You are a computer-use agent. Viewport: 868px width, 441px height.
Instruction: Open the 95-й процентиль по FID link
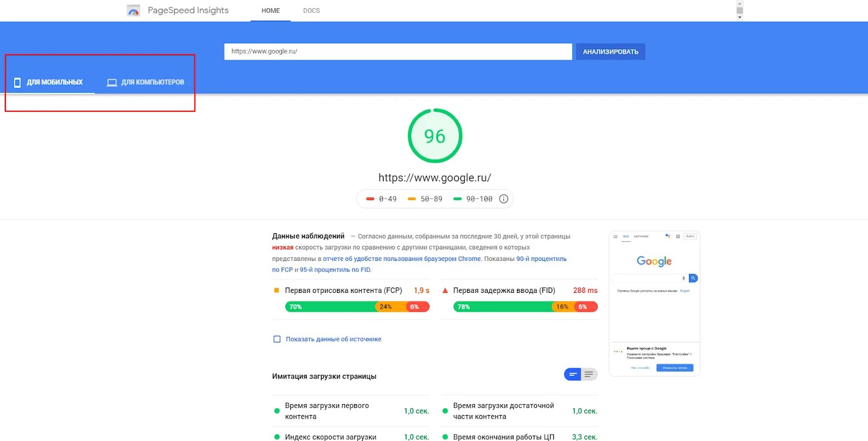point(335,270)
